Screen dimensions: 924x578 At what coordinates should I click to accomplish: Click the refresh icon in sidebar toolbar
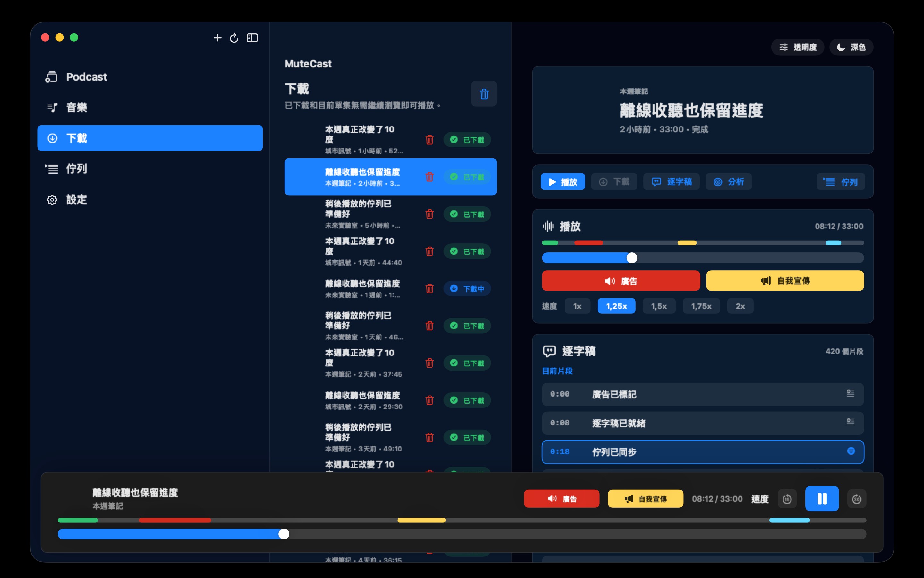(x=234, y=38)
